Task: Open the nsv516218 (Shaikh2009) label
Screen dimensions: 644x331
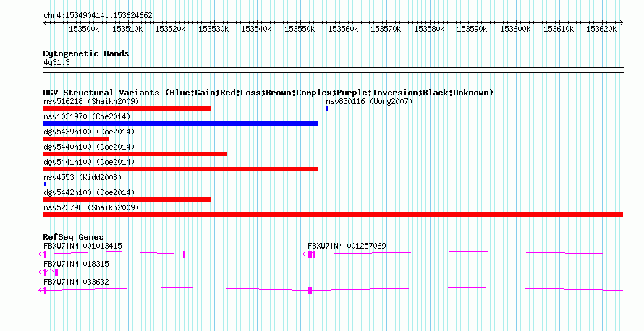Action: [x=91, y=101]
